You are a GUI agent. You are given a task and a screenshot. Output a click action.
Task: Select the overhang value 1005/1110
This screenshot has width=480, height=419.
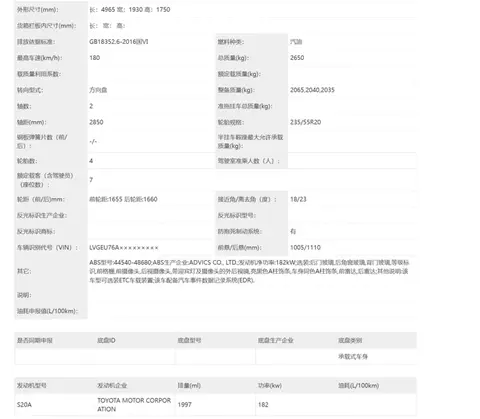tap(305, 247)
